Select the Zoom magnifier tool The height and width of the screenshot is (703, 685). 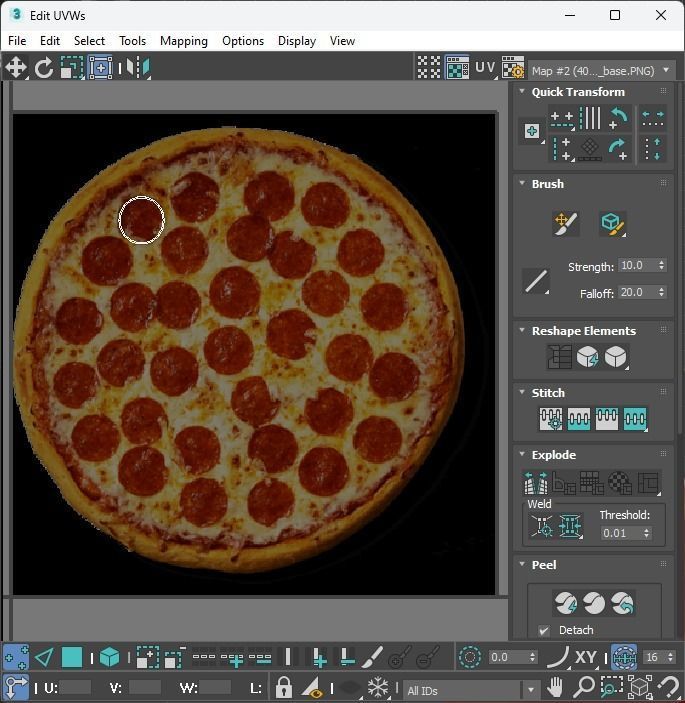coord(584,686)
